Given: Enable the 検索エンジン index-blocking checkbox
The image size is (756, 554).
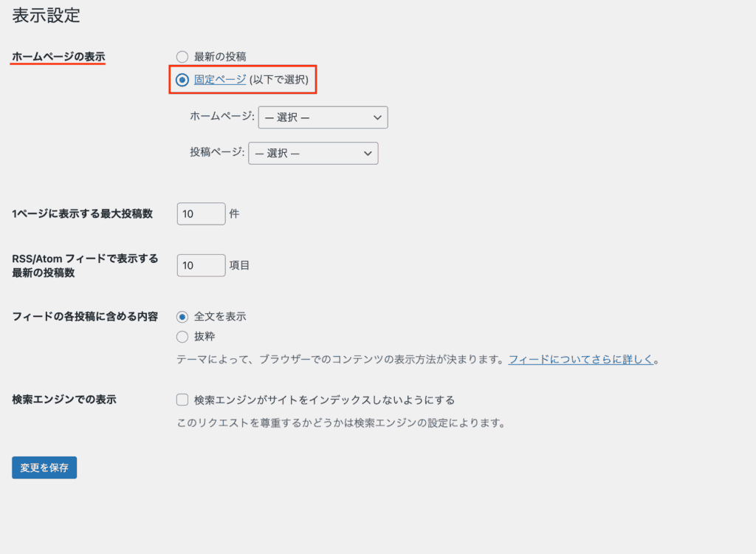Looking at the screenshot, I should click(182, 400).
